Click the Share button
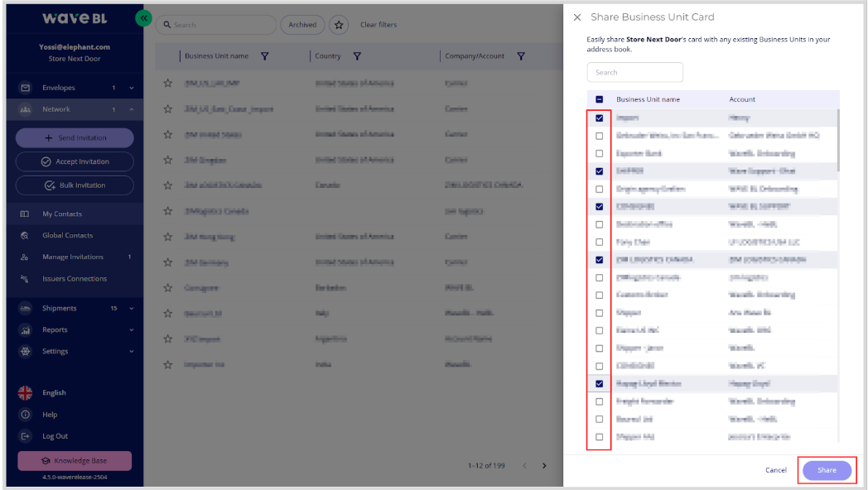Viewport: 868px width, 490px height. (x=827, y=470)
